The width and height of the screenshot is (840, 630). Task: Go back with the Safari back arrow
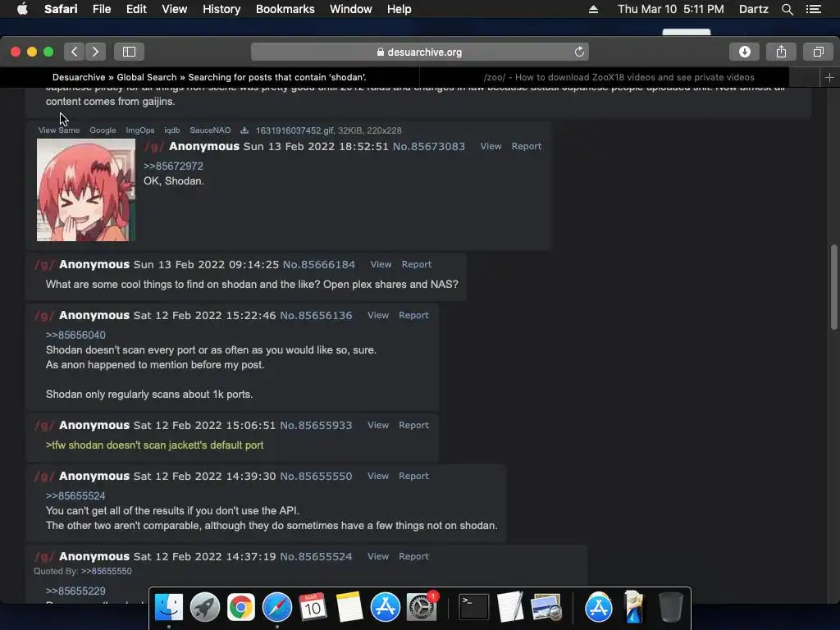(75, 52)
